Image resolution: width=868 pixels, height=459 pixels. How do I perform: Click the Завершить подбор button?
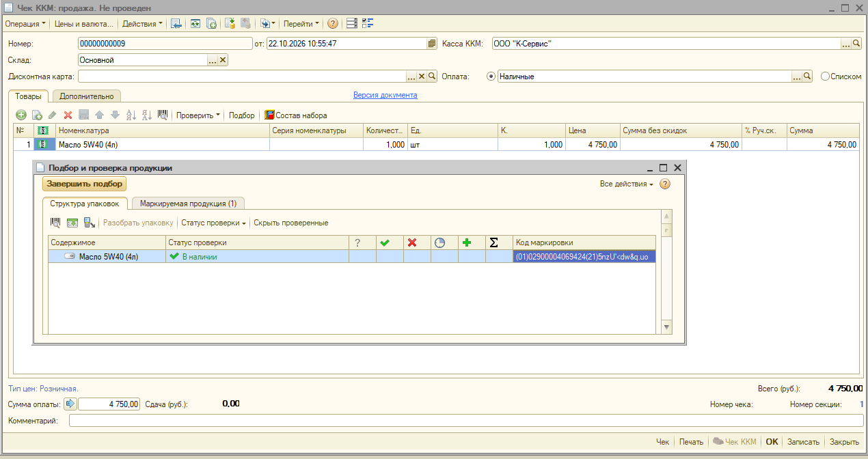[x=85, y=184]
